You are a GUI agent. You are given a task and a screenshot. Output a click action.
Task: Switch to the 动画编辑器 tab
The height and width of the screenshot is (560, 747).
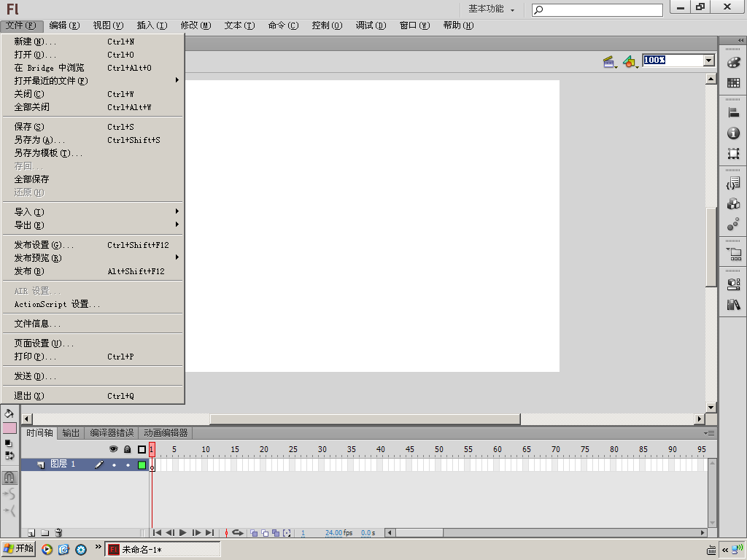click(x=166, y=433)
